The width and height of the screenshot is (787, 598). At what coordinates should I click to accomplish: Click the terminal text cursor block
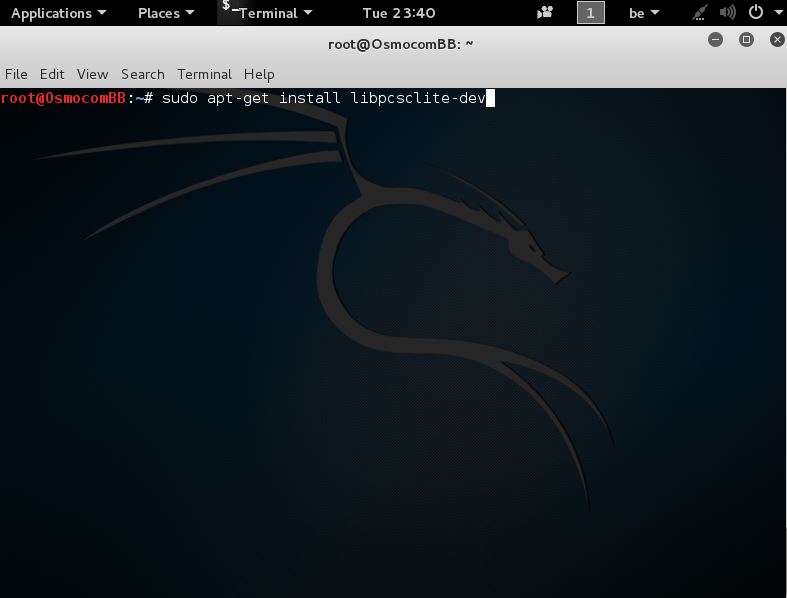(x=490, y=98)
